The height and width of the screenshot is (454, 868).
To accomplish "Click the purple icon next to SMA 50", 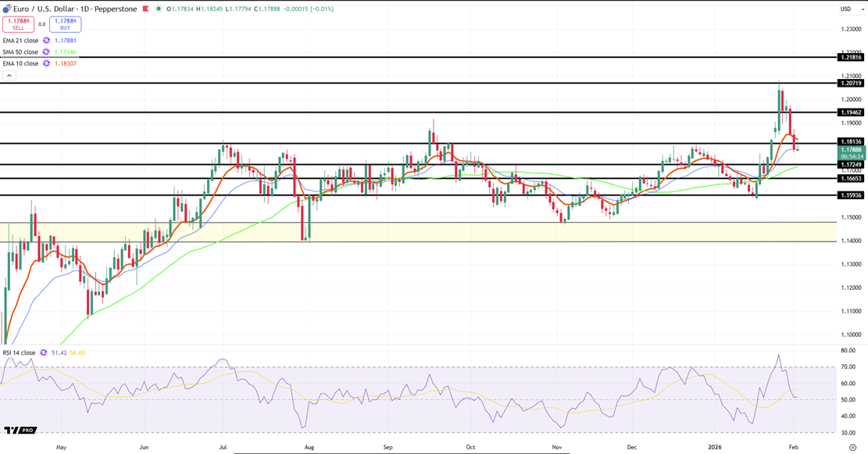I will click(46, 52).
